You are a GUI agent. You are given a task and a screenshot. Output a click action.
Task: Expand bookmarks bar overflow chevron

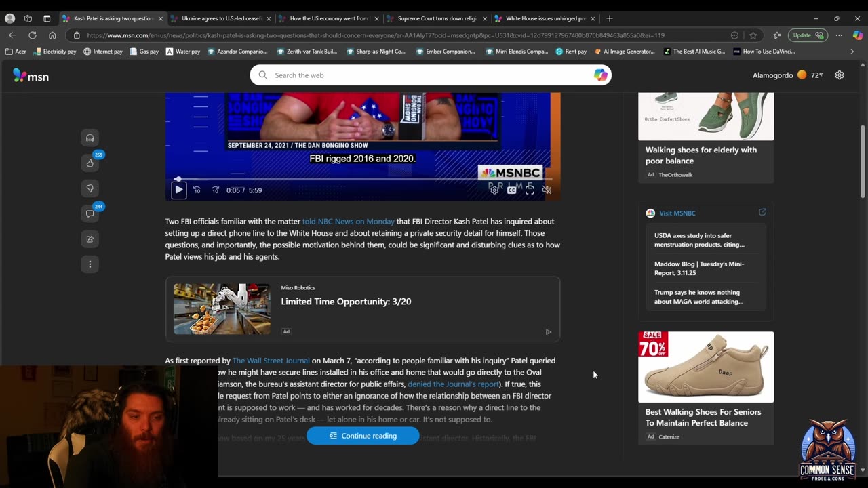(852, 52)
